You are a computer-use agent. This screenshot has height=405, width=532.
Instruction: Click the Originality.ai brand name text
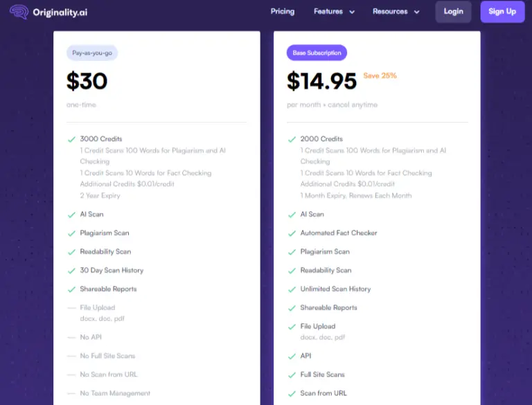[60, 12]
